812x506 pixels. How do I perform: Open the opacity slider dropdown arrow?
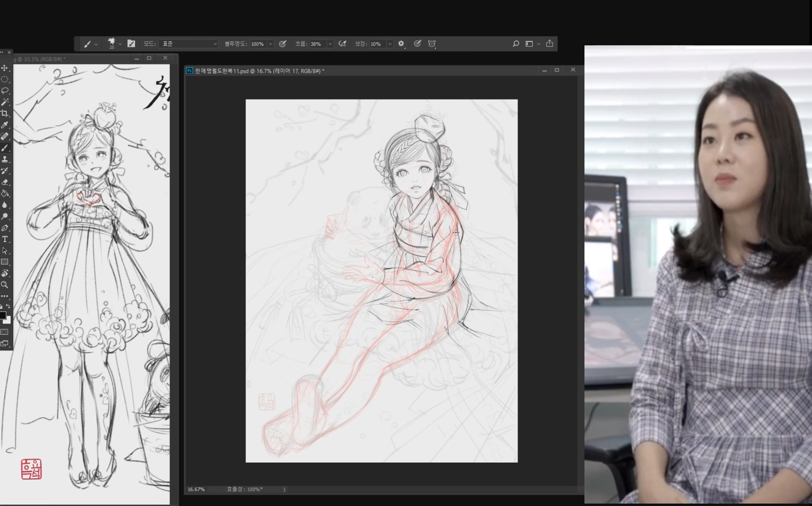pyautogui.click(x=271, y=44)
